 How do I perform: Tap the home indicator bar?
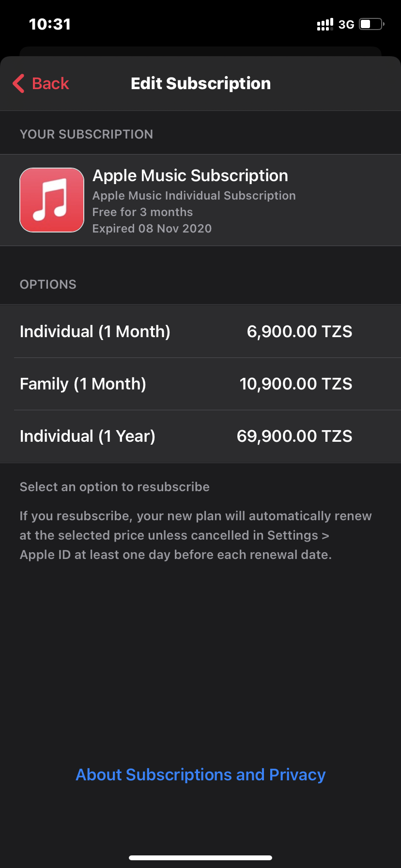click(200, 857)
